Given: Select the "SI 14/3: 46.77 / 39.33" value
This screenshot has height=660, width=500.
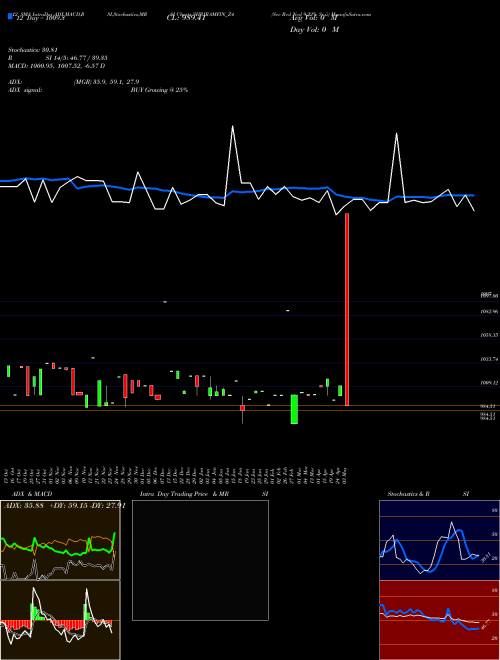Looking at the screenshot, I should pos(77,58).
